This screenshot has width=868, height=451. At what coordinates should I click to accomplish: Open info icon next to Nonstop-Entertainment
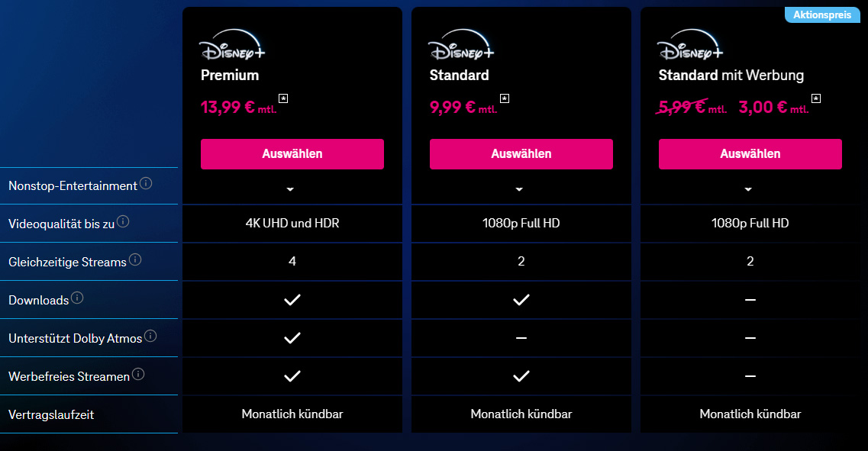(x=146, y=183)
